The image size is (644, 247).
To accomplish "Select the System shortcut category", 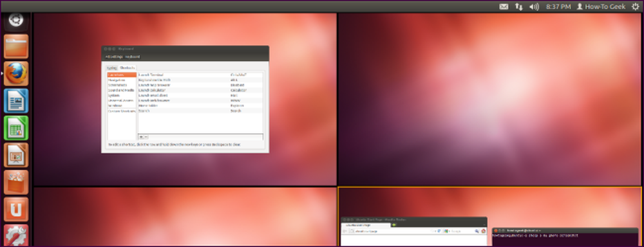I will pyautogui.click(x=122, y=95).
